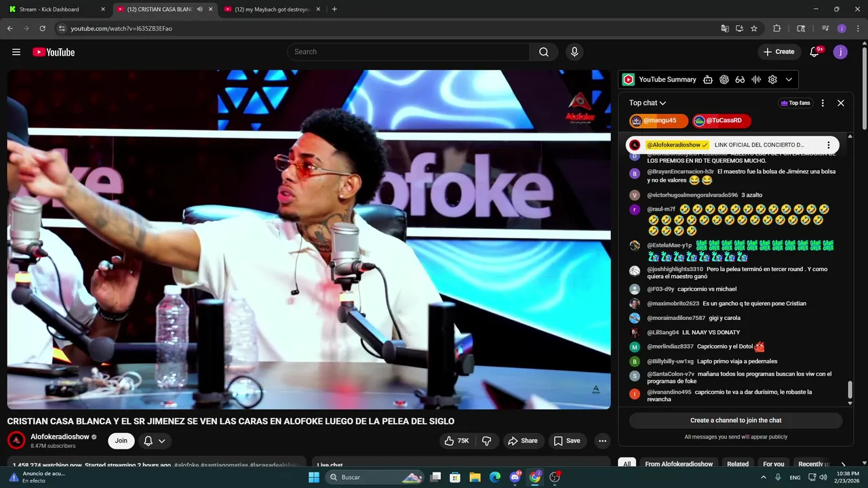Click the Top fans button
The image size is (868, 488).
pos(795,103)
